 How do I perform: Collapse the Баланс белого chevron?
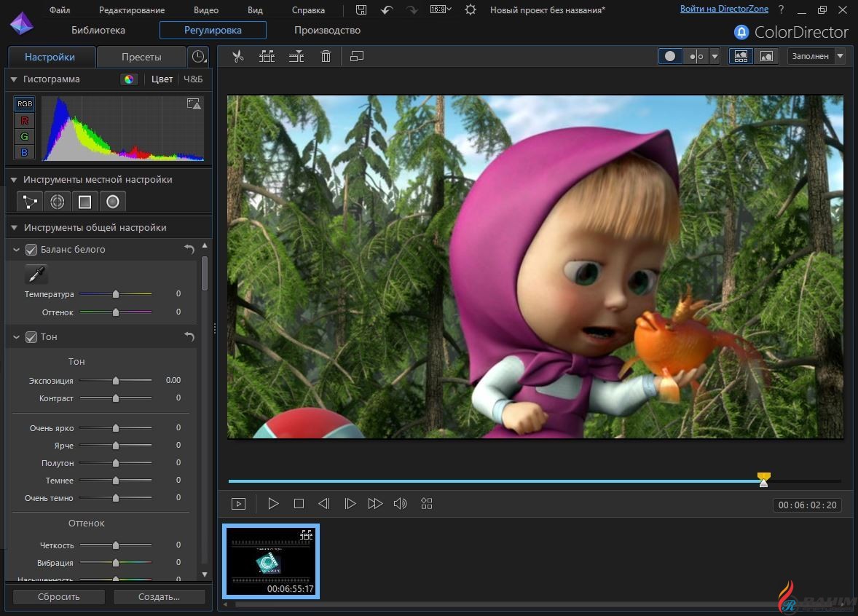click(x=17, y=250)
